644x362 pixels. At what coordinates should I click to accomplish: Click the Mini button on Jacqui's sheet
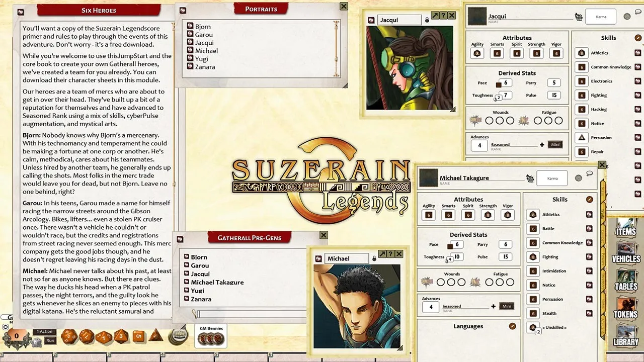coord(555,144)
